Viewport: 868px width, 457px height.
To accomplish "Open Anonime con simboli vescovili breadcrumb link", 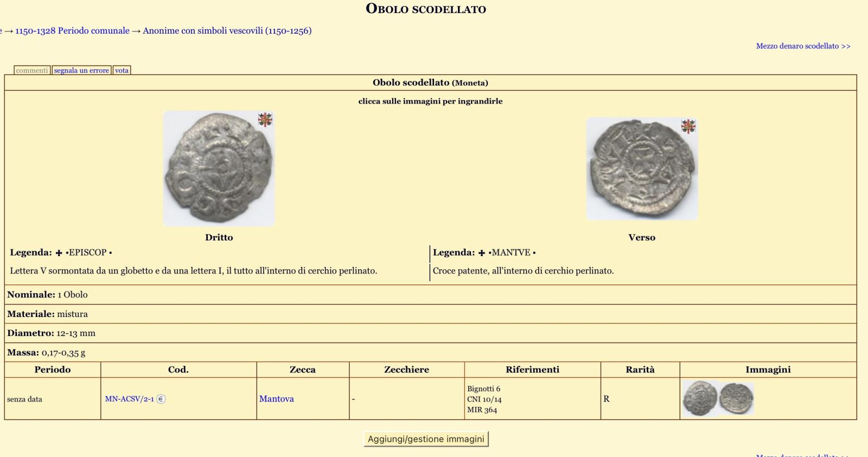I will pos(227,31).
